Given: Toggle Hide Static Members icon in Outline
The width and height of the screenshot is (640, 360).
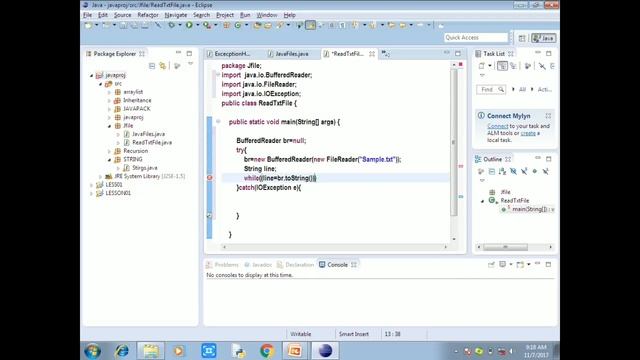Looking at the screenshot, I should point(524,171).
